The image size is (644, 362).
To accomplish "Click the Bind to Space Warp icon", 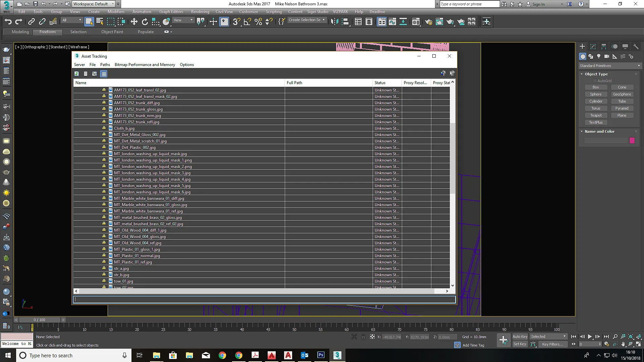I will (53, 22).
